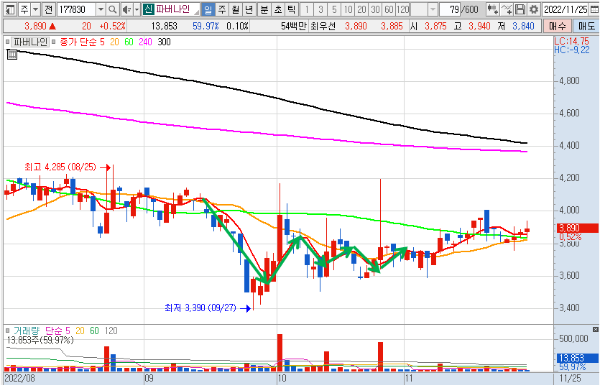Click the blue 13,853 volume tag on axis
The width and height of the screenshot is (600, 385).
click(577, 358)
